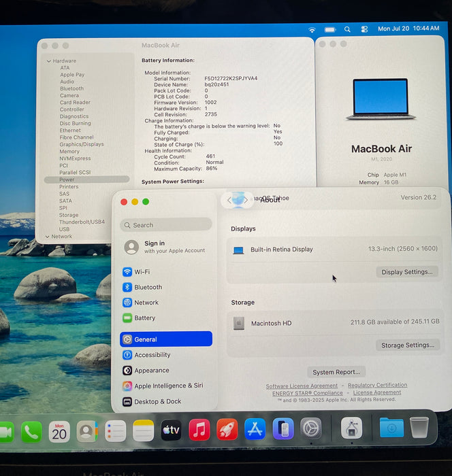This screenshot has height=476, width=452.
Task: Select Power in System Information sidebar
Action: (87, 180)
